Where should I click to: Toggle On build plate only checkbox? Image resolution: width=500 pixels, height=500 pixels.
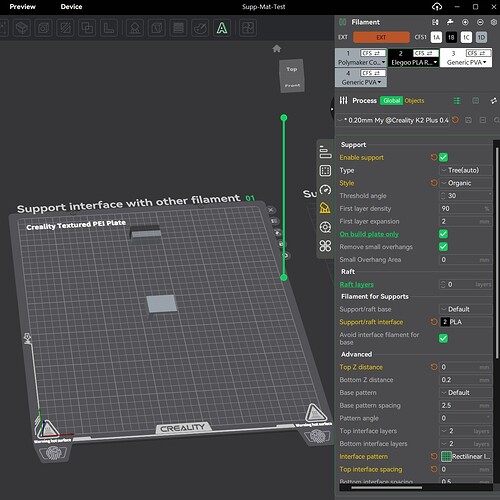[x=443, y=234]
